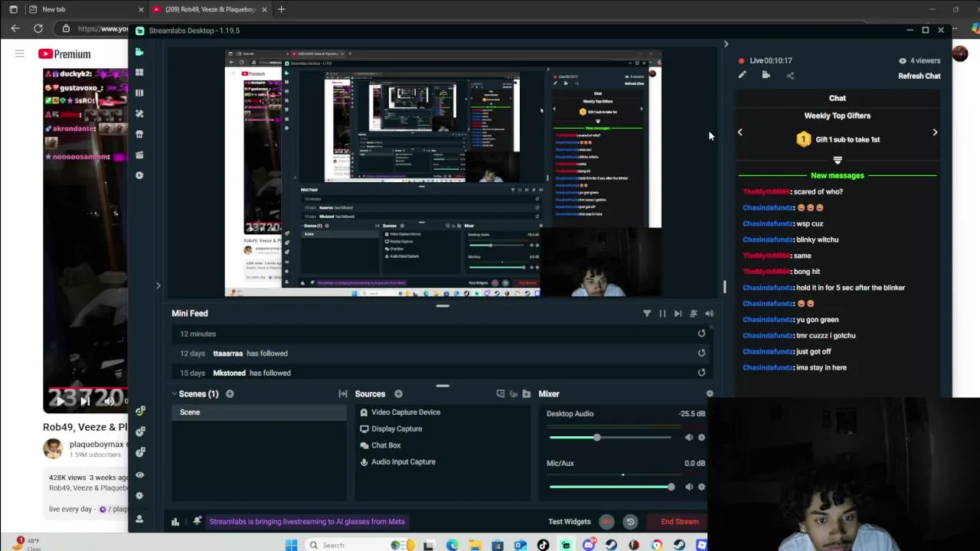Show previous Weekly Top Gifters slide
The width and height of the screenshot is (980, 551).
pyautogui.click(x=740, y=132)
